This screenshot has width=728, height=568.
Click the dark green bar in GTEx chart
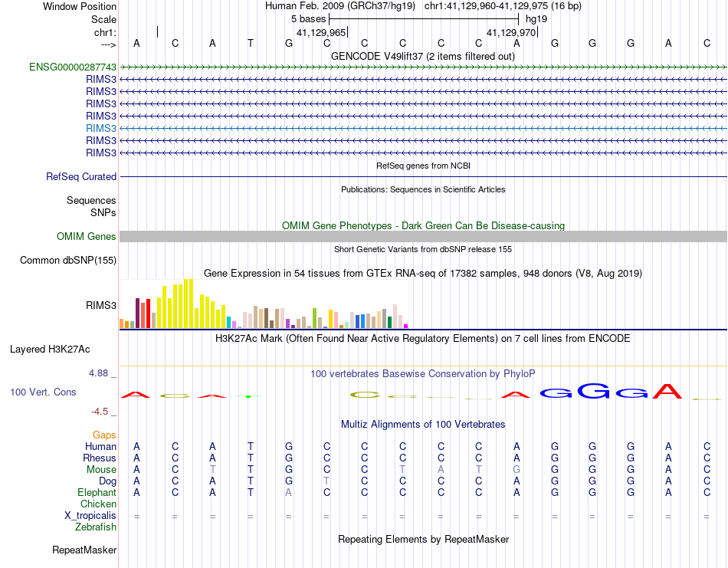pyautogui.click(x=389, y=322)
